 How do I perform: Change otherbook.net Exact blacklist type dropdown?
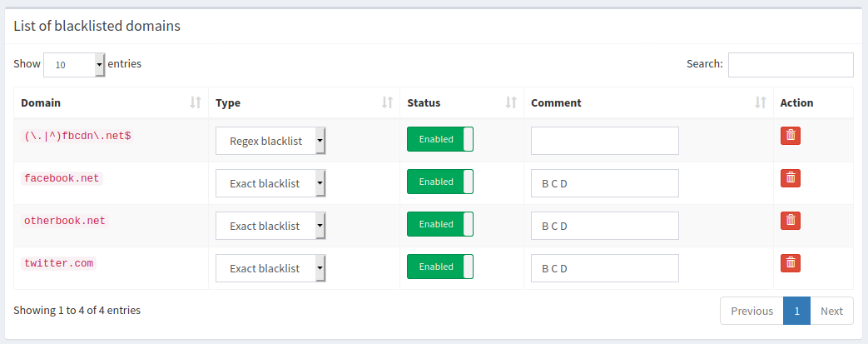(x=270, y=226)
